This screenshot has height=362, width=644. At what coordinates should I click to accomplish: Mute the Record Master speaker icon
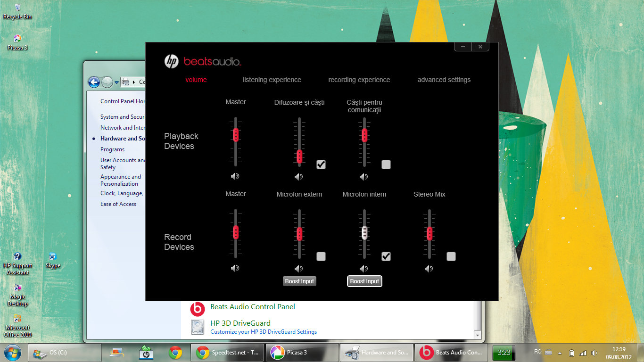click(235, 268)
